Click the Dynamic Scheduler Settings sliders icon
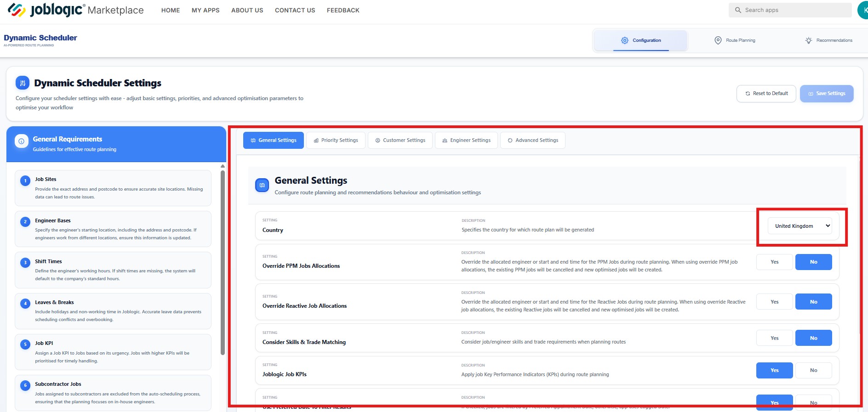The height and width of the screenshot is (412, 868). point(23,83)
